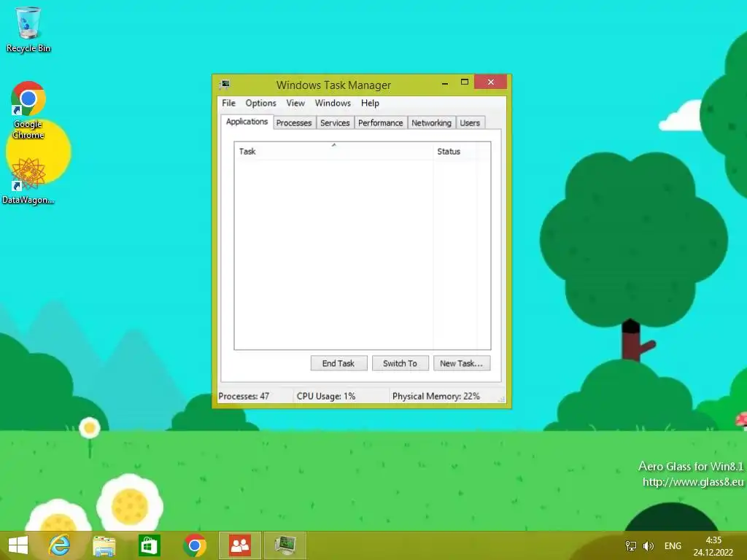Open the Recycle Bin desktop icon

28,29
